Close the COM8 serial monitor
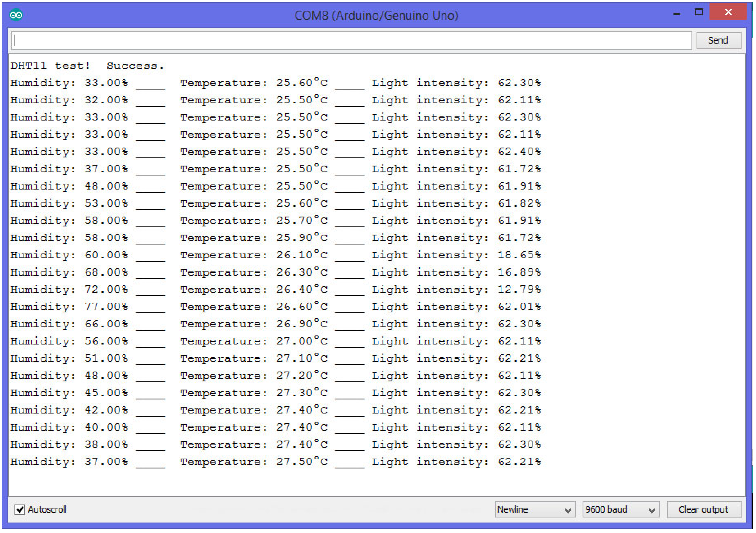Viewport: 756px width, 533px height. [728, 12]
